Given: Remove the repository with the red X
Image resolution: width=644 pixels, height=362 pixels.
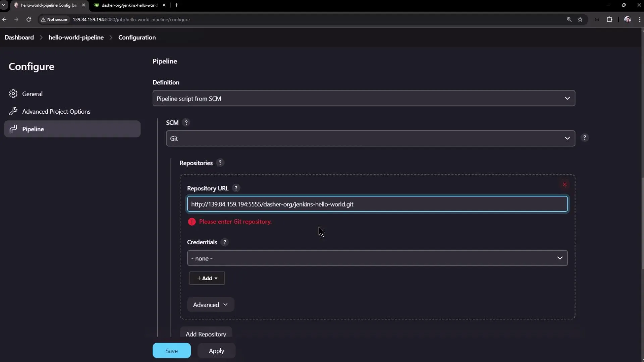Looking at the screenshot, I should click(x=565, y=184).
